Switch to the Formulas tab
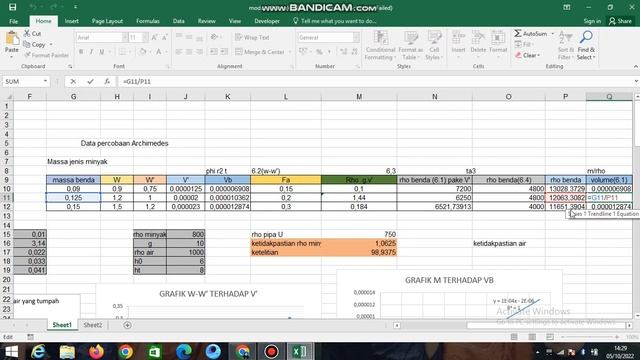640x360 pixels. click(148, 21)
